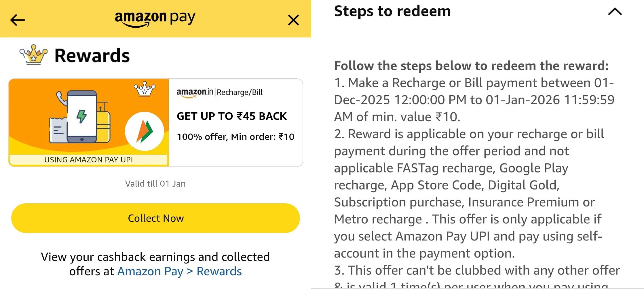The width and height of the screenshot is (644, 292).
Task: Click the 'Follow the steps below' bold line
Action: pos(471,66)
